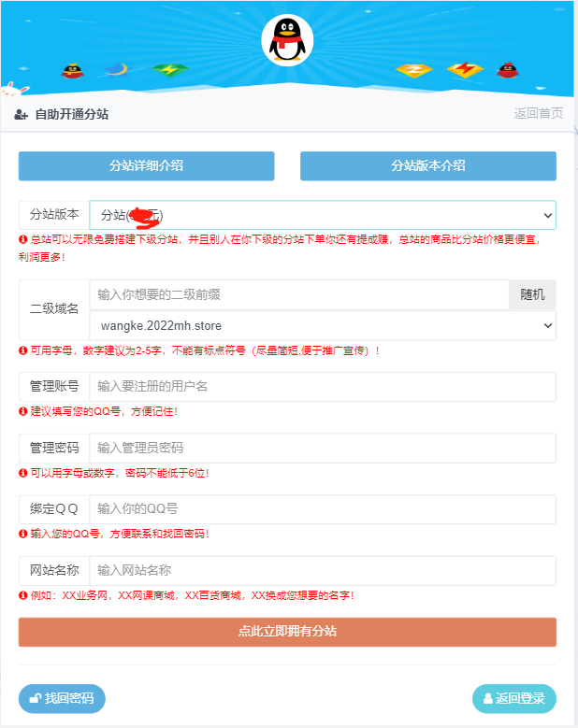Click the add-user icon beside 自助开通分站
Image resolution: width=578 pixels, height=728 pixels.
click(21, 115)
